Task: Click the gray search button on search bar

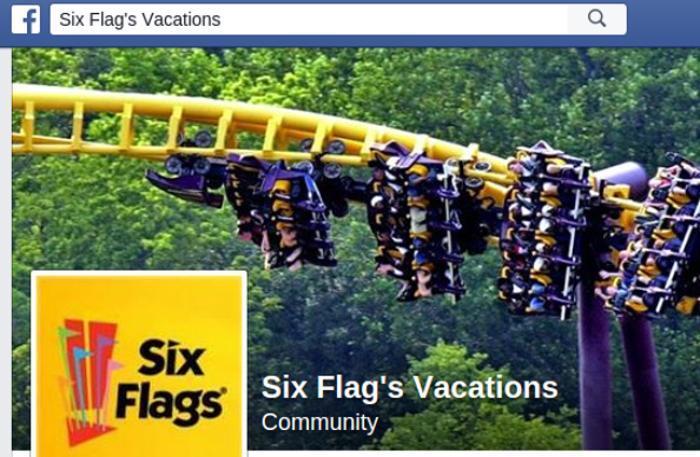Action: pyautogui.click(x=597, y=19)
